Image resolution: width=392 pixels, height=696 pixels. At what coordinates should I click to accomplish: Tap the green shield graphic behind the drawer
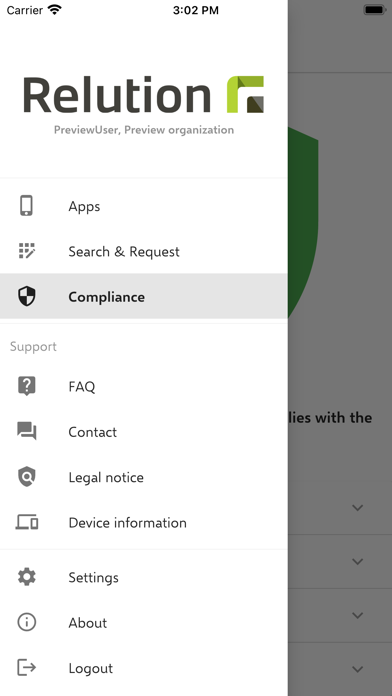click(x=303, y=222)
